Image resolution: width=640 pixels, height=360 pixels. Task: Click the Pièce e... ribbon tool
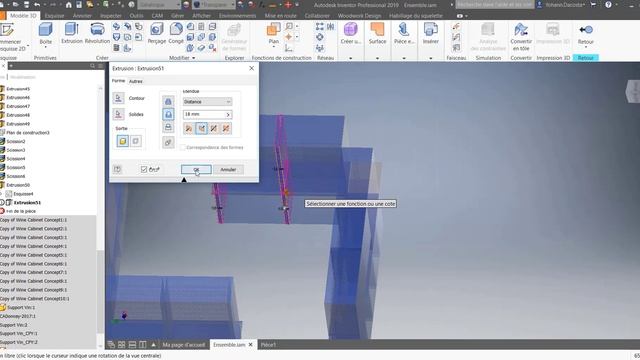tap(404, 33)
